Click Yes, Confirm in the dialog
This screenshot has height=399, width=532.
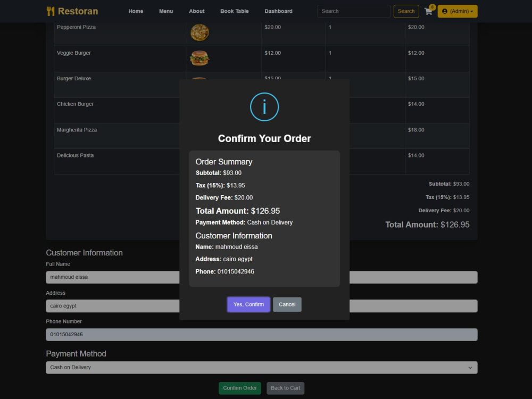(x=248, y=304)
